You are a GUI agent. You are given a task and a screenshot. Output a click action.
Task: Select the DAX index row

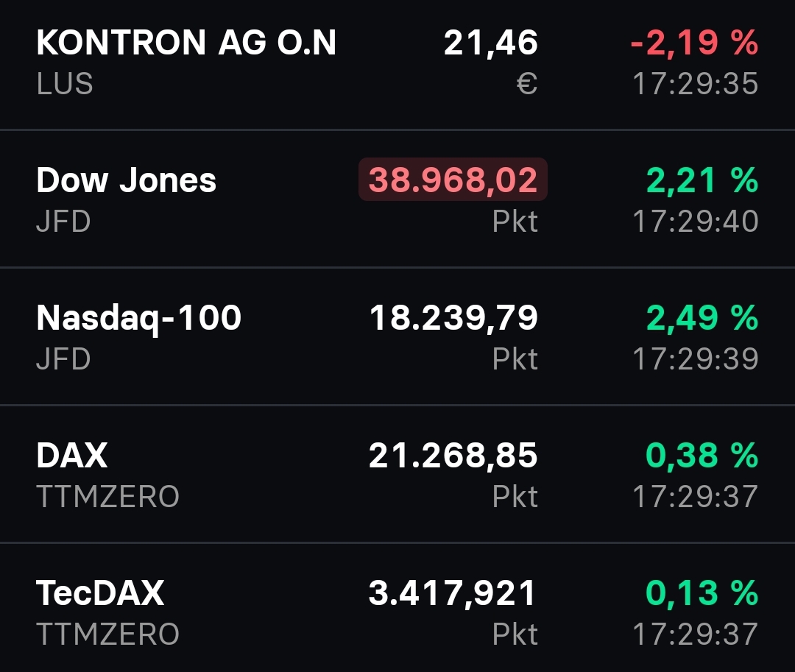pyautogui.click(x=71, y=455)
